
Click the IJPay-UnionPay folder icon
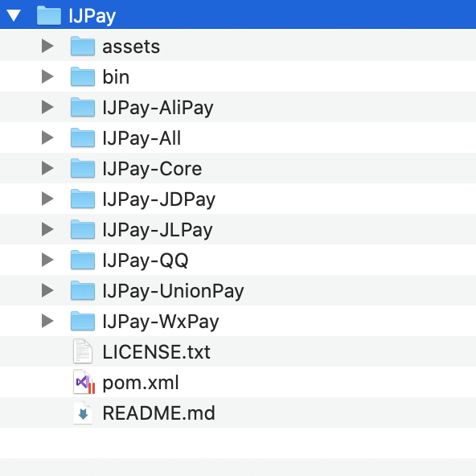pyautogui.click(x=83, y=290)
